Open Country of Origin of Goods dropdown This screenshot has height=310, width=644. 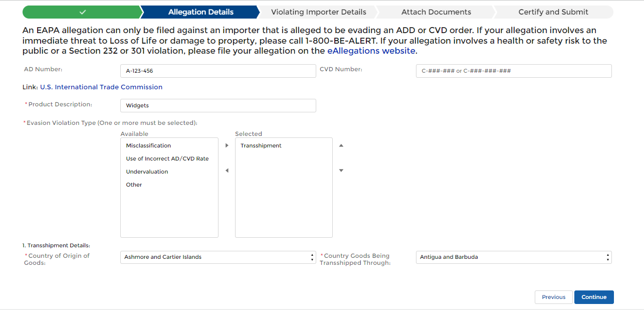[x=218, y=257]
